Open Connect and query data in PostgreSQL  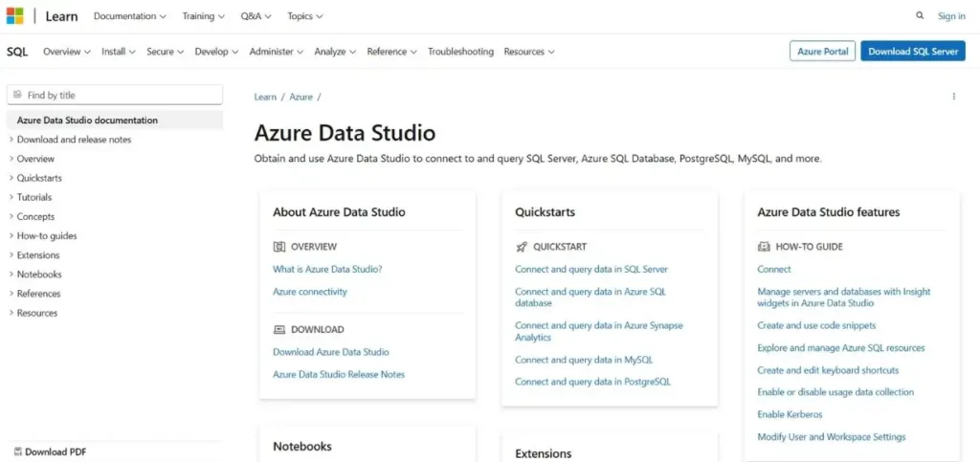click(592, 382)
